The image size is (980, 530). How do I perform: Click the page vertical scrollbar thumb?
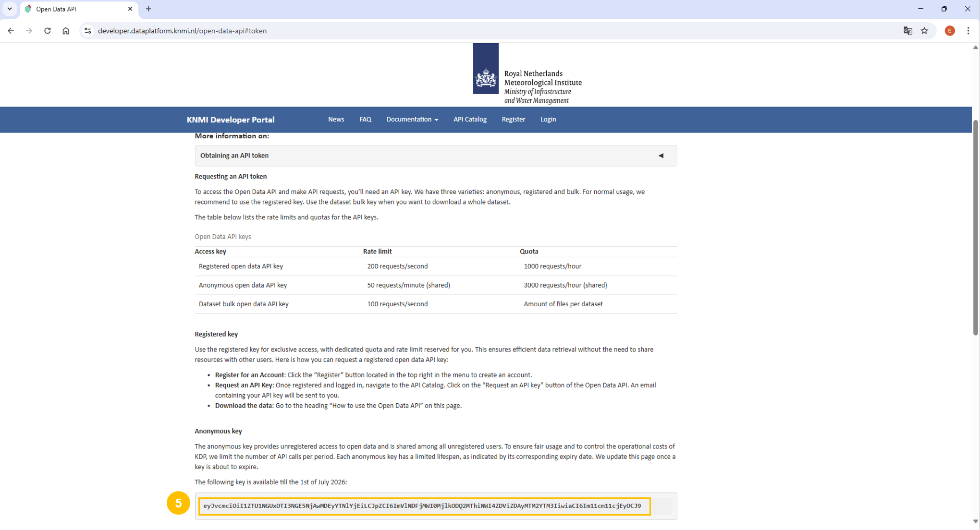[x=975, y=228]
